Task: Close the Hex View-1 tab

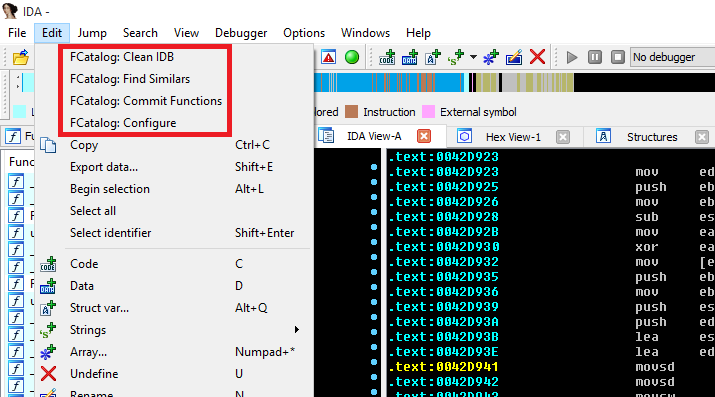Action: (x=563, y=137)
